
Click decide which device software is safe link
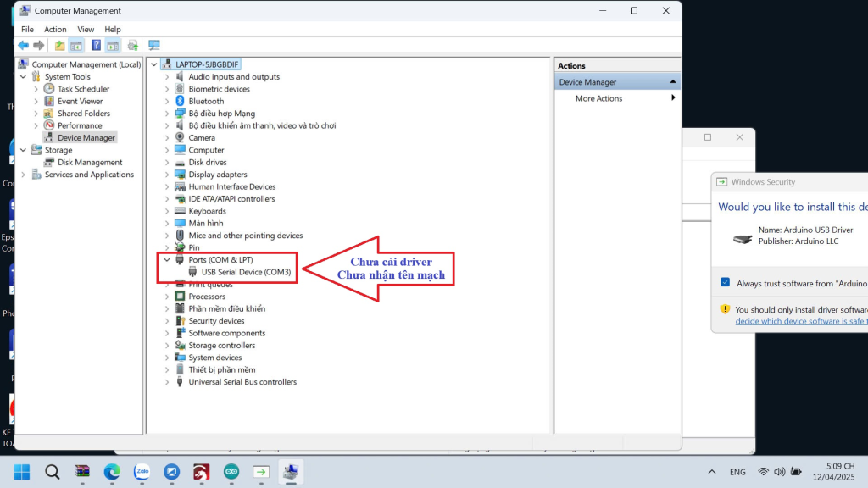pyautogui.click(x=801, y=321)
